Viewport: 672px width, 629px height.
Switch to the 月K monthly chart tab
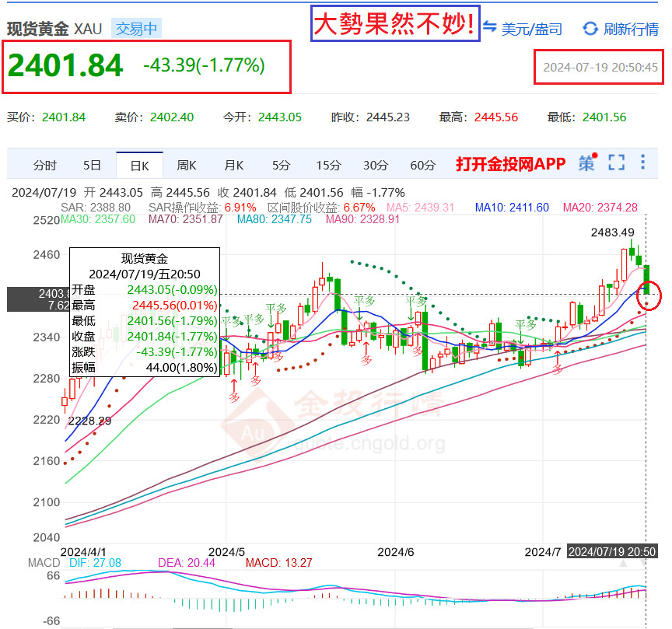click(x=234, y=165)
